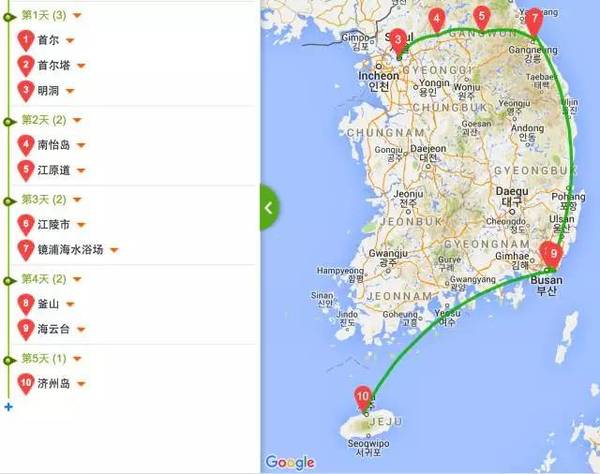Screen dimensions: 600x474
Task: Select the 第4天 (2) day header
Action: pos(44,279)
